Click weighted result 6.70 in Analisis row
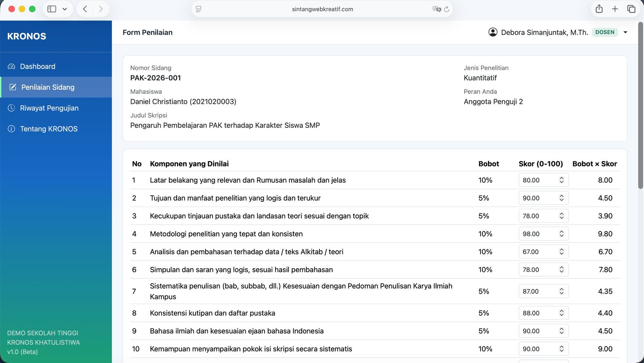The width and height of the screenshot is (644, 363). 605,252
